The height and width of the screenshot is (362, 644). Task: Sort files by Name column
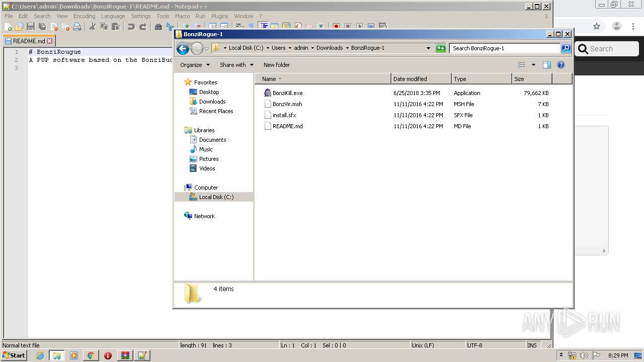(323, 79)
